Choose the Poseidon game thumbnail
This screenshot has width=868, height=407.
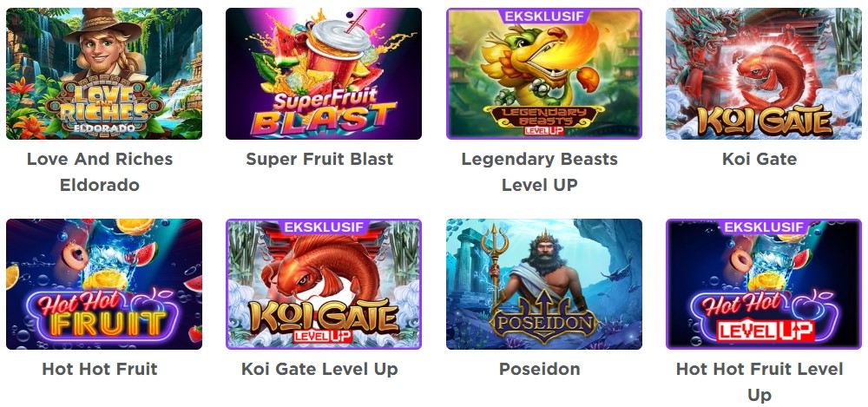click(x=543, y=284)
